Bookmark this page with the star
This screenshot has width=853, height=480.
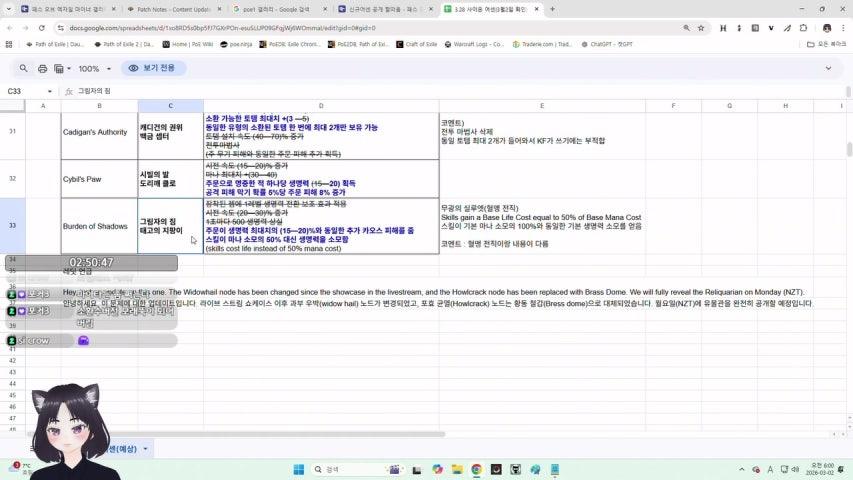(x=701, y=28)
